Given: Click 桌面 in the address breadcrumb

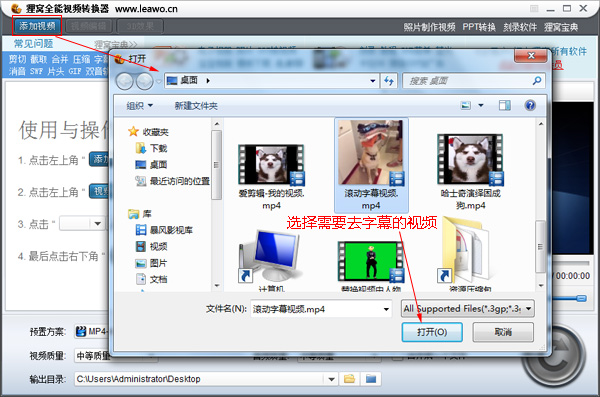Looking at the screenshot, I should [189, 80].
